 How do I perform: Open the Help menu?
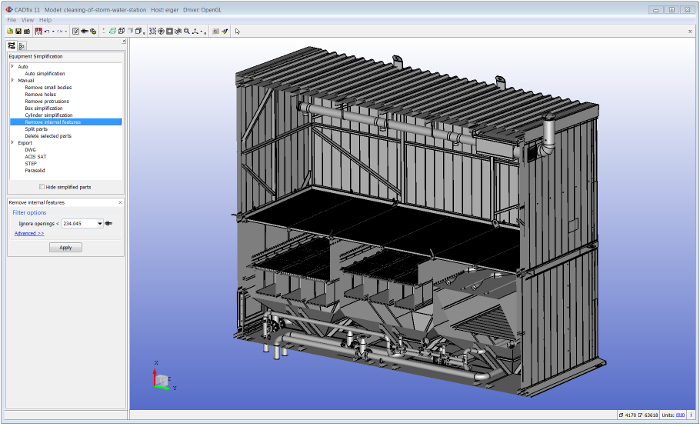click(x=46, y=20)
